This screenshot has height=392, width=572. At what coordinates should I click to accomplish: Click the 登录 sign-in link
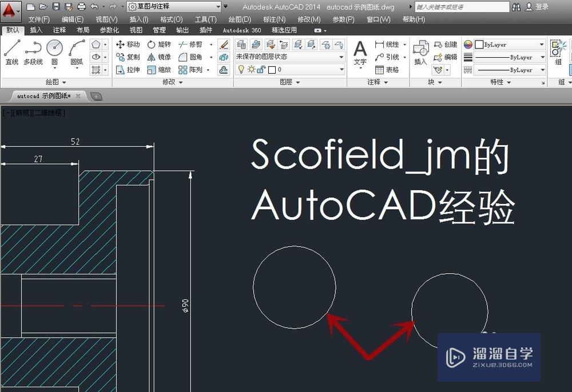pyautogui.click(x=541, y=6)
